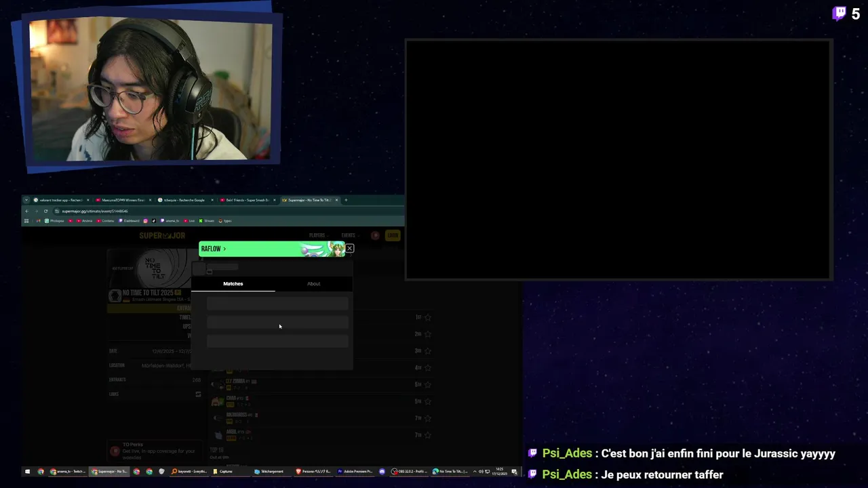Click the Login button
Viewport: 868px width, 488px height.
pyautogui.click(x=393, y=235)
